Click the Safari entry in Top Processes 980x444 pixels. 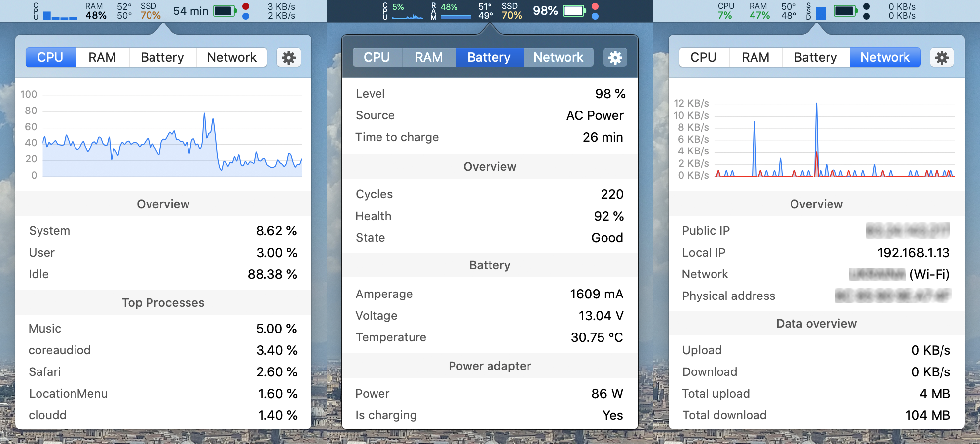point(163,372)
